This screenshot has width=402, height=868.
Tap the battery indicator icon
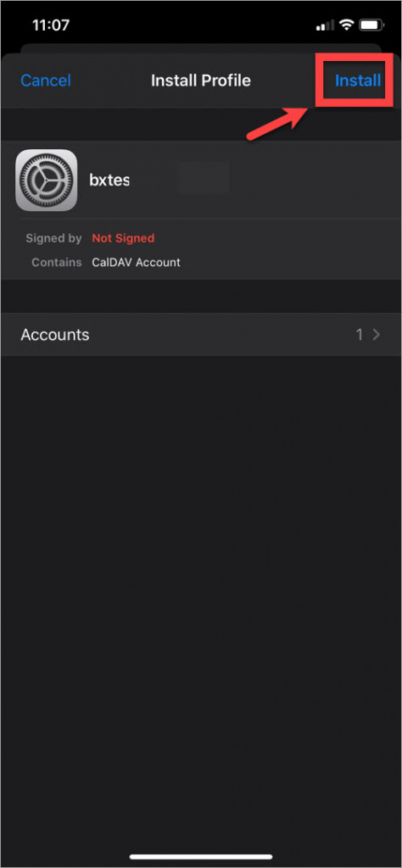[371, 25]
